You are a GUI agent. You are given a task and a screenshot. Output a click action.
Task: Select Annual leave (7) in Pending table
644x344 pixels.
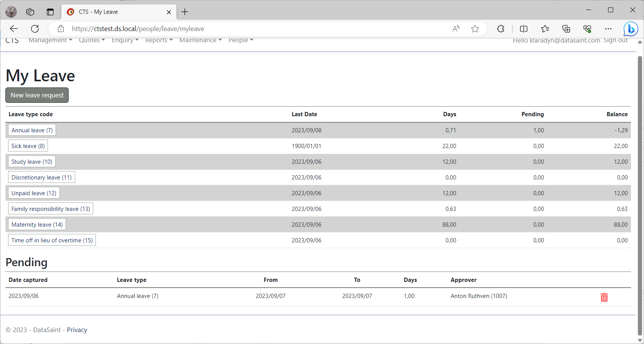(137, 296)
